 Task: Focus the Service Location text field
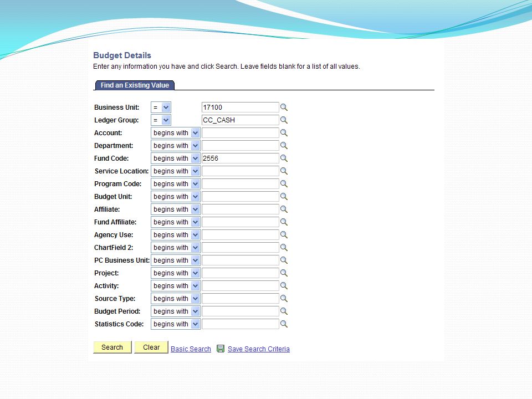tap(240, 171)
